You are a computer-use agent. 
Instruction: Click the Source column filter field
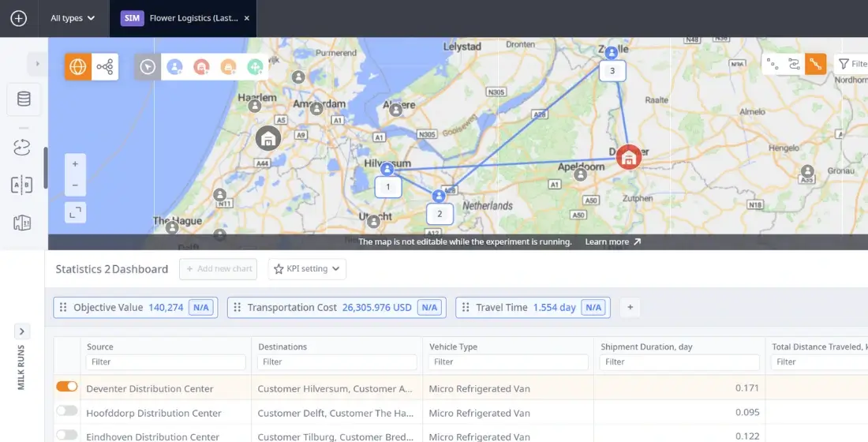pyautogui.click(x=165, y=362)
